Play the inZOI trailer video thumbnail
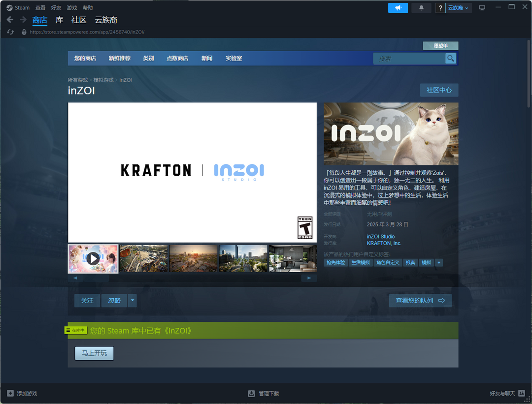This screenshot has width=532, height=404. click(x=93, y=259)
